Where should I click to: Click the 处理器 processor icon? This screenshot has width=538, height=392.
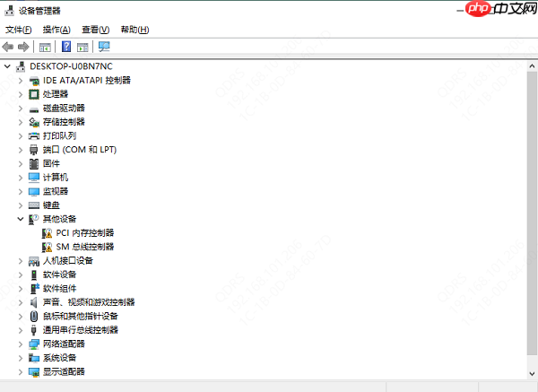point(34,94)
